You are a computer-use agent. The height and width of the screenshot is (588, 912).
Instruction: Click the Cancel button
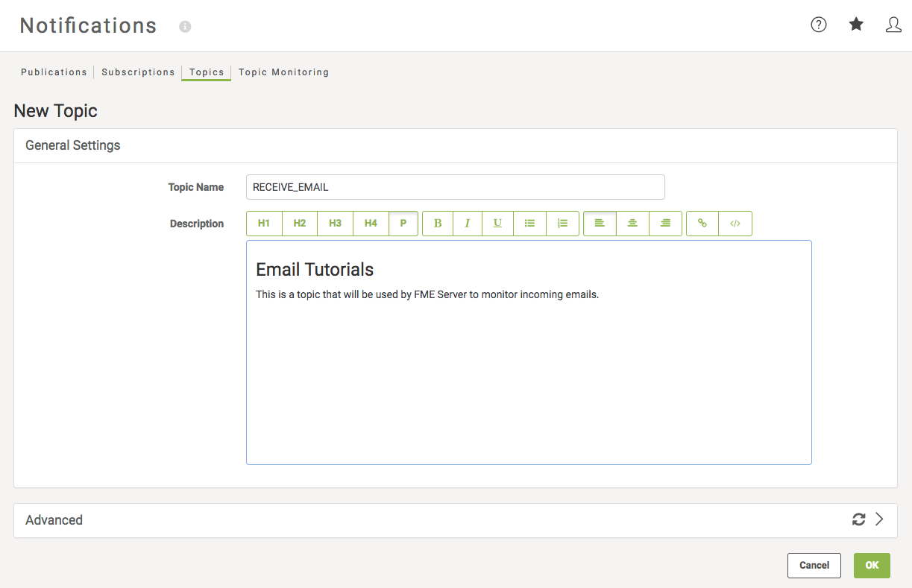pos(814,566)
